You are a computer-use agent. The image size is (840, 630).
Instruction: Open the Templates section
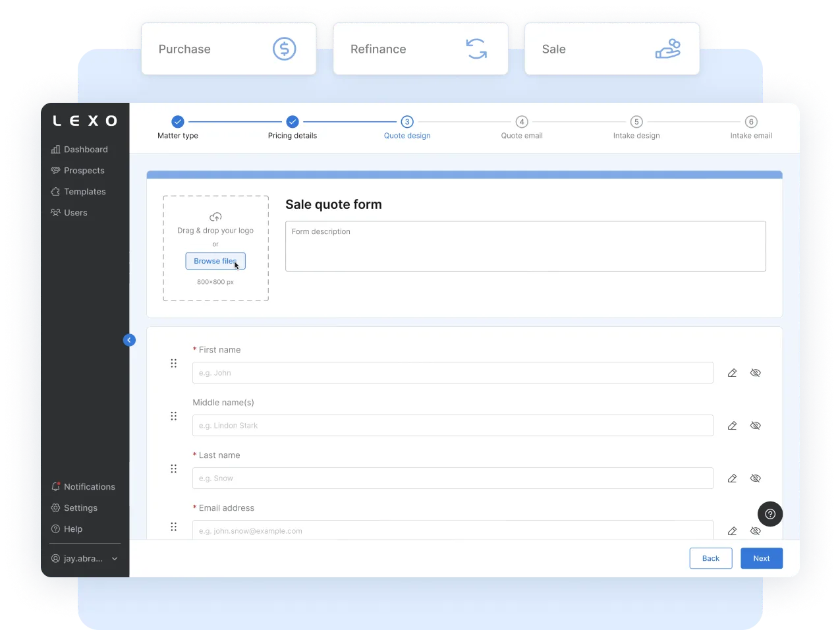(x=84, y=191)
